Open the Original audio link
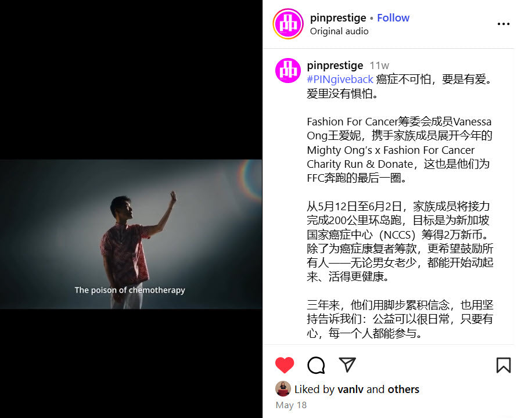Viewport: 532px width, 418px height. 339,31
